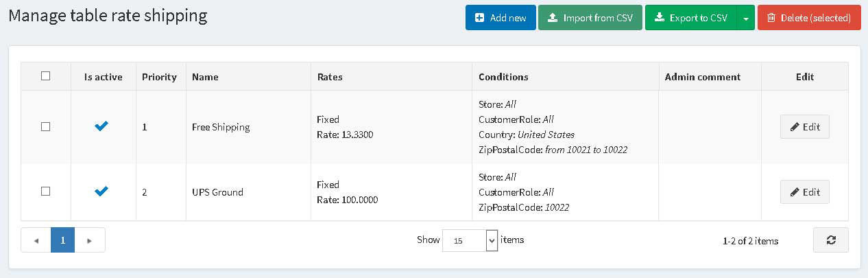
Task: Click 'Rate: 13.3300' text
Action: click(x=345, y=135)
